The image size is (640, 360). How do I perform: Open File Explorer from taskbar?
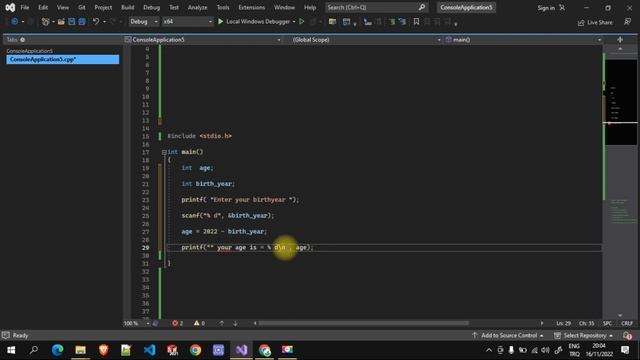click(x=80, y=350)
